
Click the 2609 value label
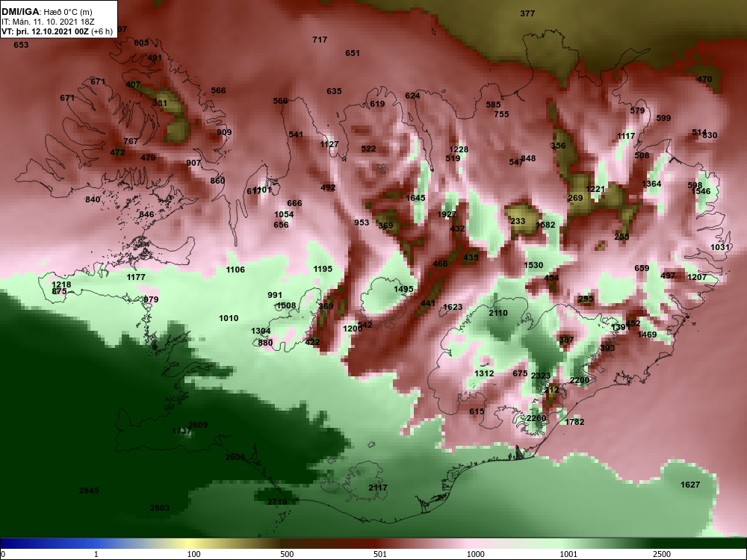pyautogui.click(x=198, y=425)
